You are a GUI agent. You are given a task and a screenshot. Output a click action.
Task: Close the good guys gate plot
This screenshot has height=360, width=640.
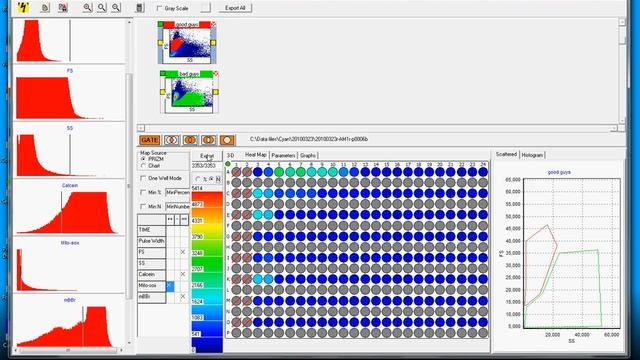click(213, 24)
